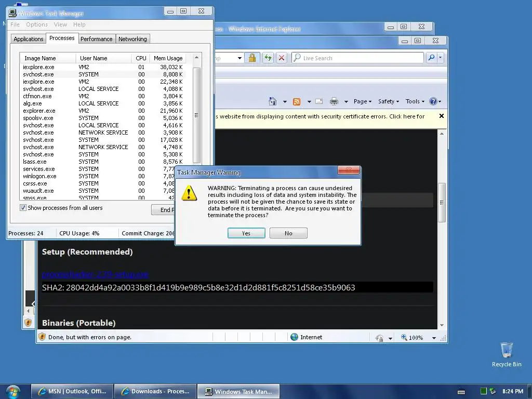
Task: Open the View menu in Task Manager
Action: [x=60, y=24]
